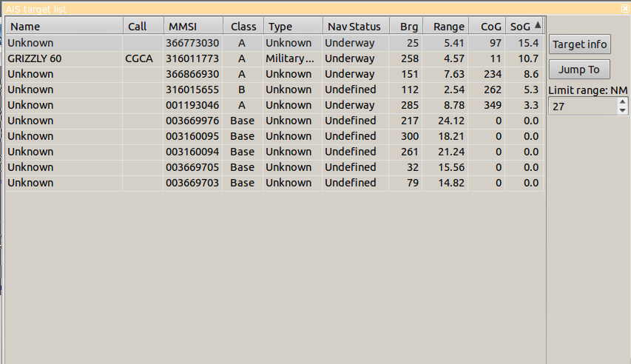The image size is (631, 364).
Task: Select base station row MMSI 003669703
Action: click(x=192, y=183)
